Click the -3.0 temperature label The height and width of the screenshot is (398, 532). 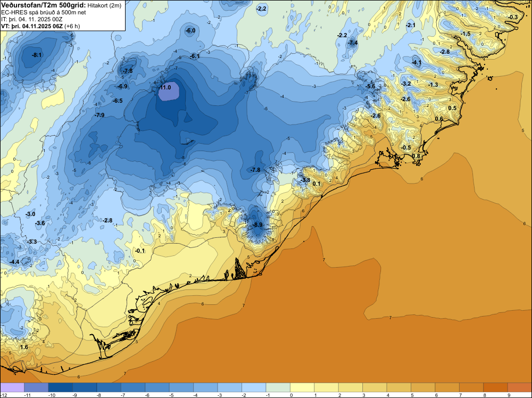point(30,214)
